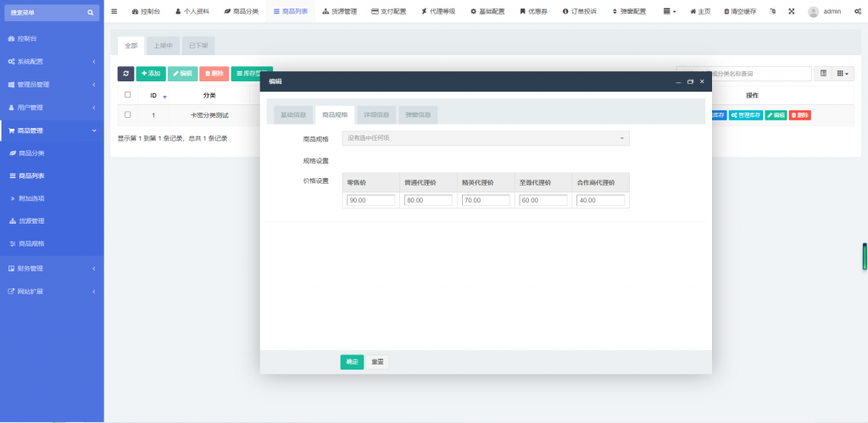
Task: Switch to 基础信息 tab in the edit dialog
Action: pyautogui.click(x=293, y=115)
